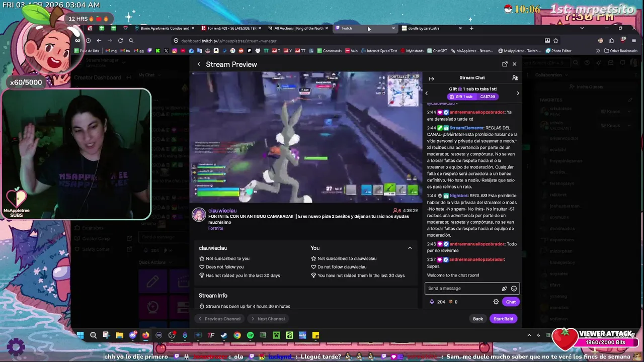Collapse the Stream Chat panel
Screen dimensions: 644x362
[431, 78]
